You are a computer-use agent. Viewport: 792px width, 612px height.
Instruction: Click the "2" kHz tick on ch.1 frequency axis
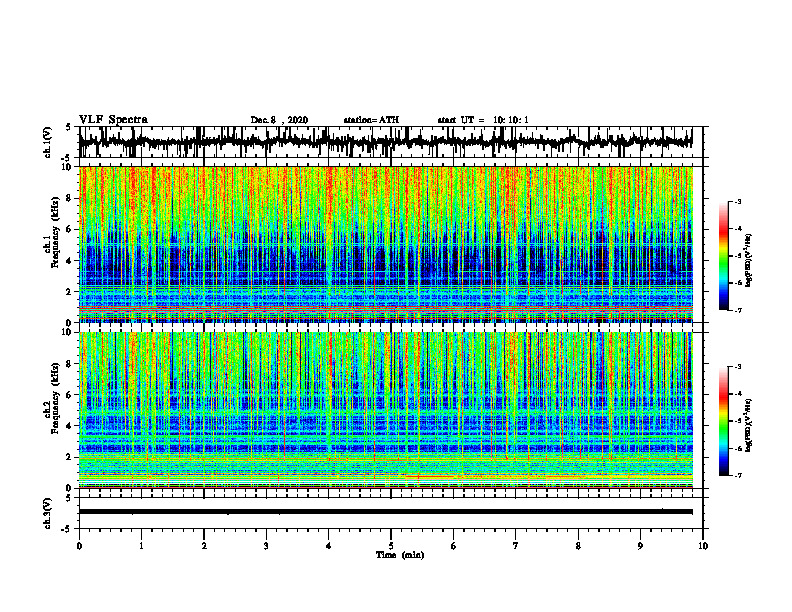(x=70, y=291)
